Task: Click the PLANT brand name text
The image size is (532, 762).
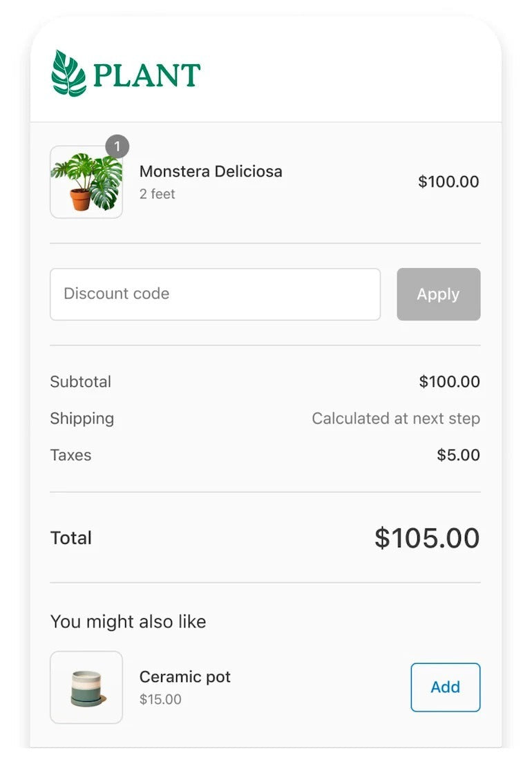Action: pos(146,75)
